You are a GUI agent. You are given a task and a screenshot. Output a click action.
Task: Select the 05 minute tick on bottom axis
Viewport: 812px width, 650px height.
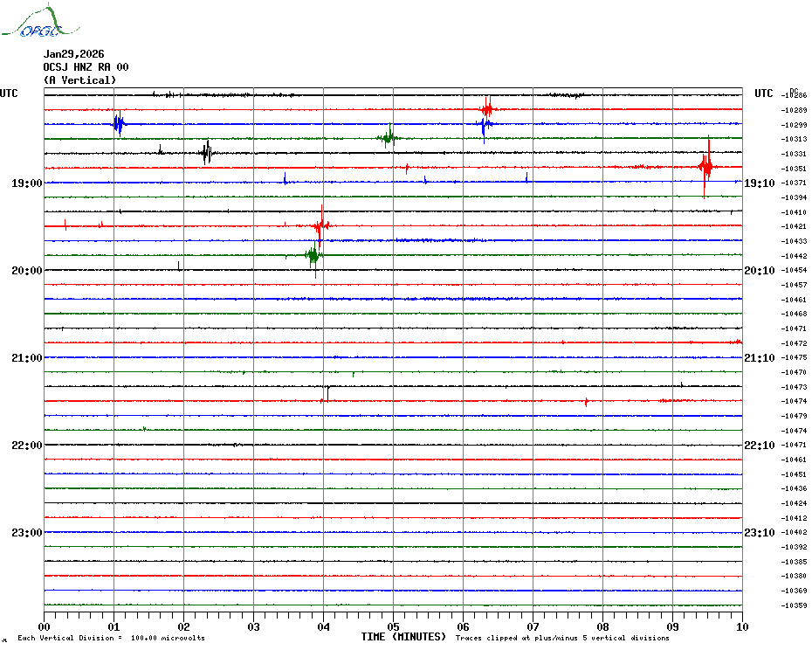coord(393,626)
